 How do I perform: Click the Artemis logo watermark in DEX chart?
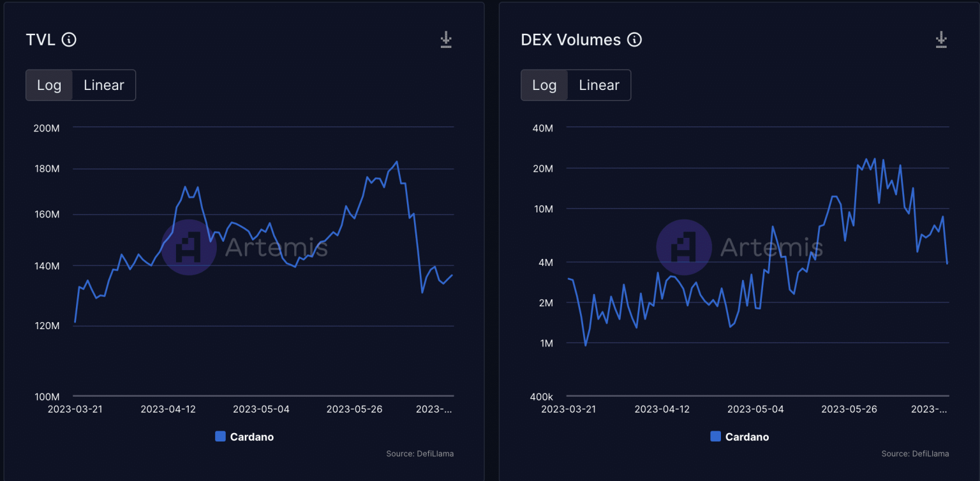[684, 247]
